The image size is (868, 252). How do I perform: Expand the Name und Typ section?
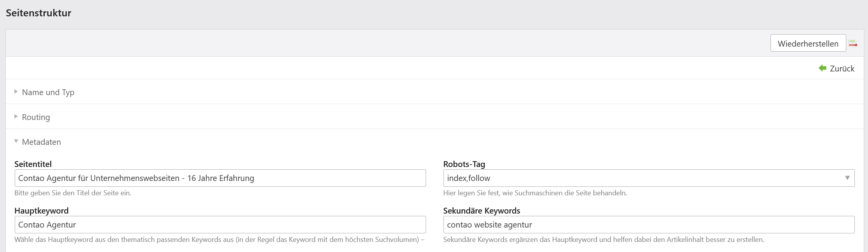tap(48, 92)
